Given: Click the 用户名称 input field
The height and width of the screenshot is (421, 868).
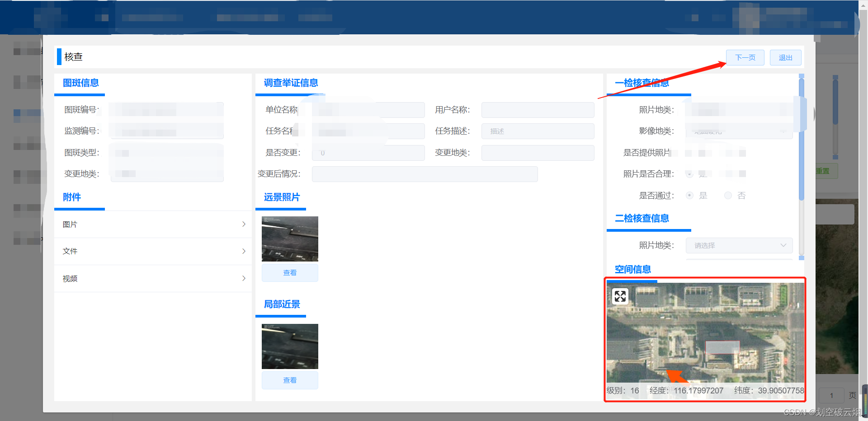Looking at the screenshot, I should pyautogui.click(x=538, y=110).
